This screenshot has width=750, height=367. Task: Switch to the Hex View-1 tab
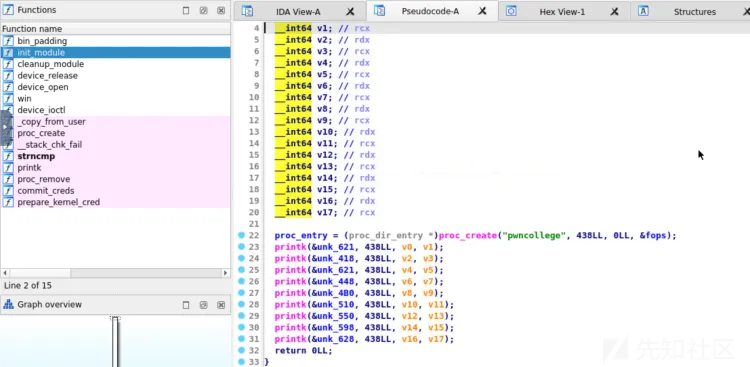pyautogui.click(x=562, y=11)
